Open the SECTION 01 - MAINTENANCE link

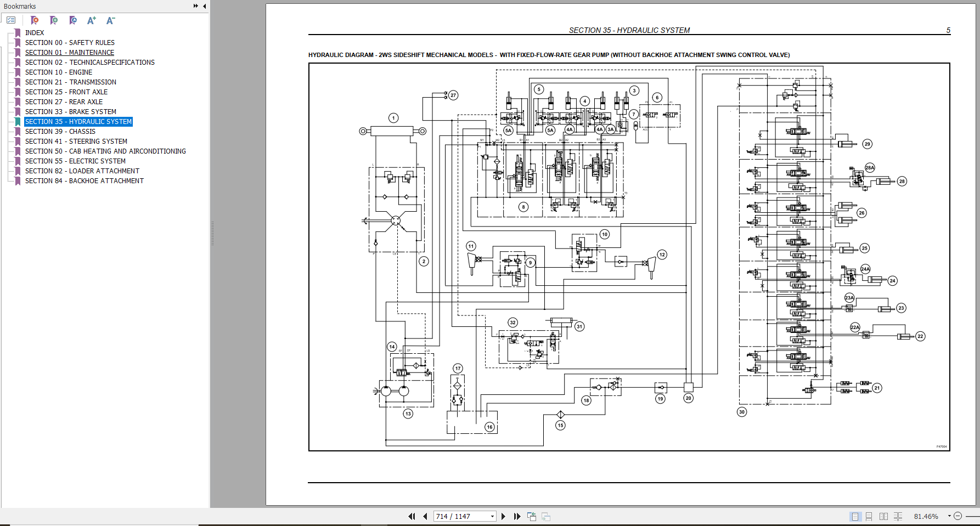point(70,52)
